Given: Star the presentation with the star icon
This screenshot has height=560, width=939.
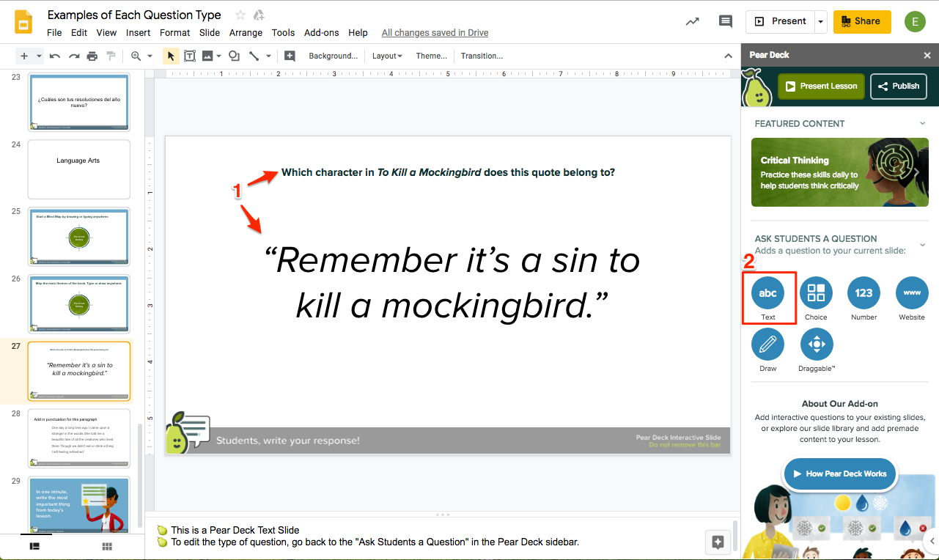Looking at the screenshot, I should pyautogui.click(x=240, y=15).
